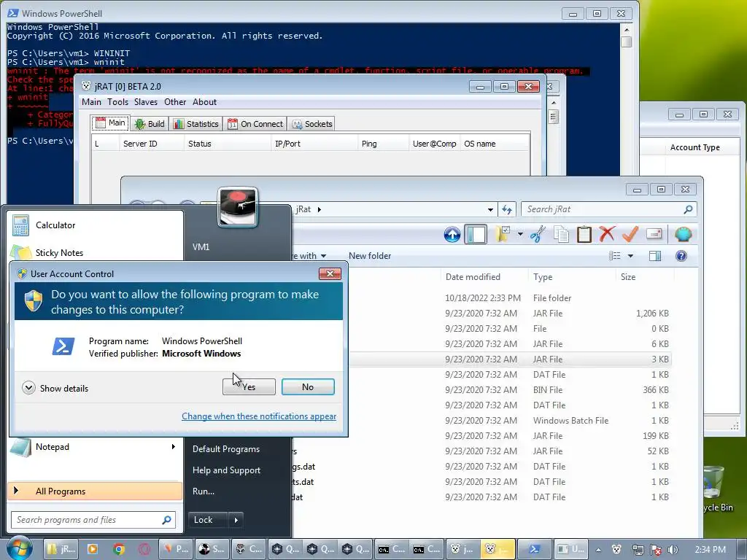Image resolution: width=747 pixels, height=560 pixels.
Task: Click the Windows Start orb
Action: point(20,549)
